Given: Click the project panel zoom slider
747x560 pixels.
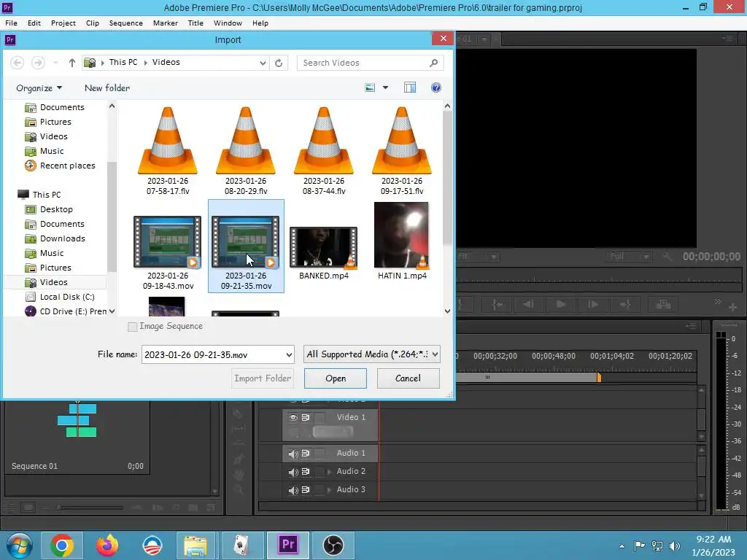Looking at the screenshot, I should (90, 507).
